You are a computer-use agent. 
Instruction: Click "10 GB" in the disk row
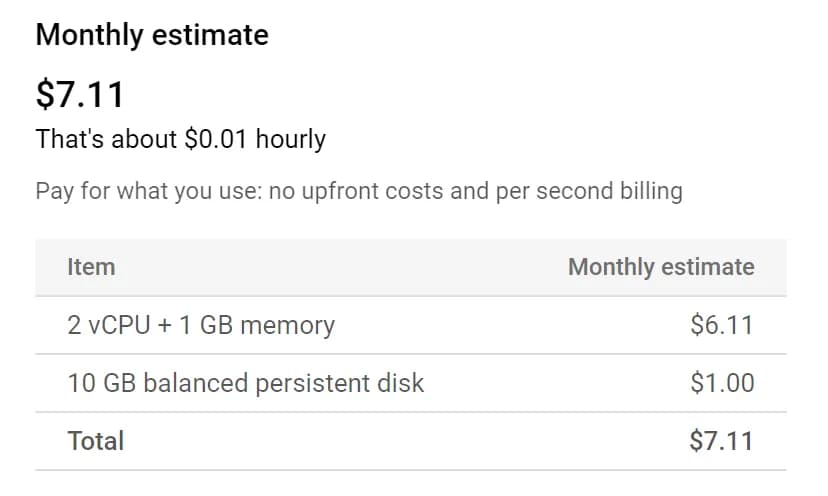point(102,383)
